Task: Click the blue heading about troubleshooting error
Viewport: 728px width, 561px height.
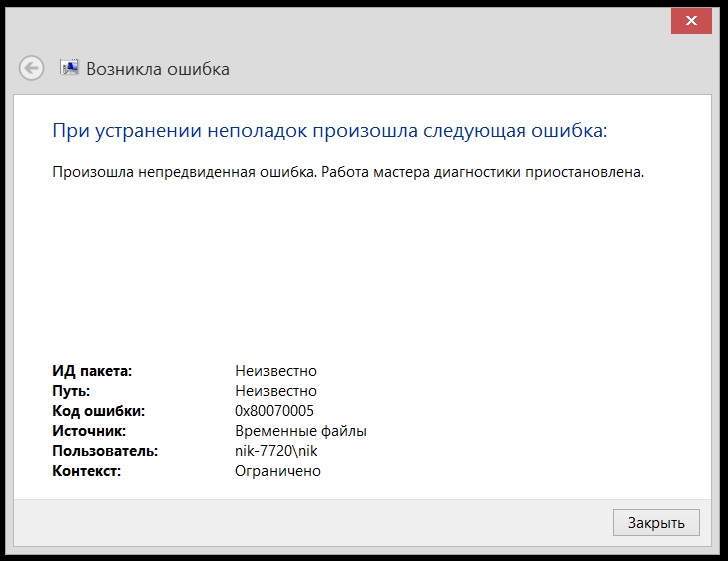Action: tap(330, 130)
